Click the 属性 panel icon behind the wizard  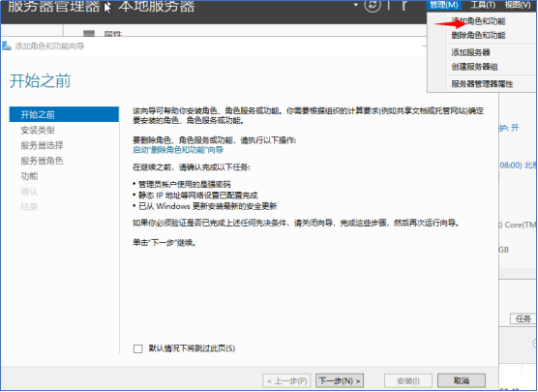(x=89, y=33)
